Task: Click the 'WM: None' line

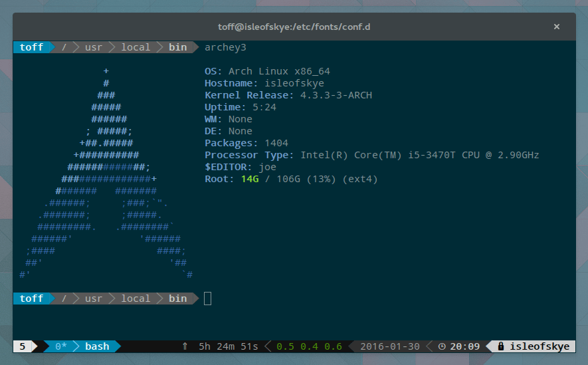Action: tap(229, 119)
